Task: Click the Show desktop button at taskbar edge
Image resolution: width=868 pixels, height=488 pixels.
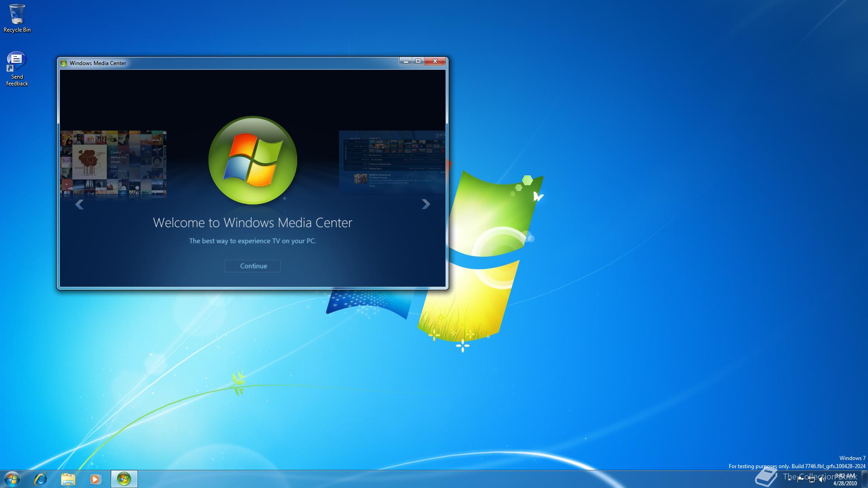Action: tap(864, 479)
